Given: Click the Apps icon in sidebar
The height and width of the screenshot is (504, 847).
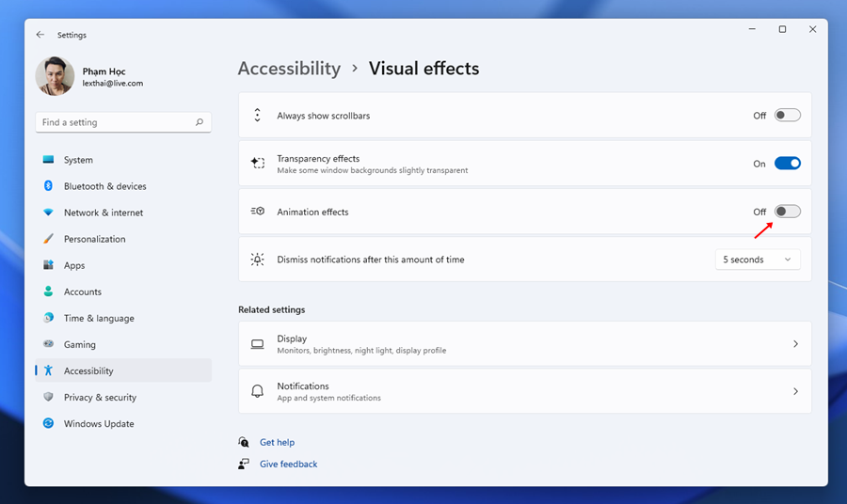Looking at the screenshot, I should [48, 265].
